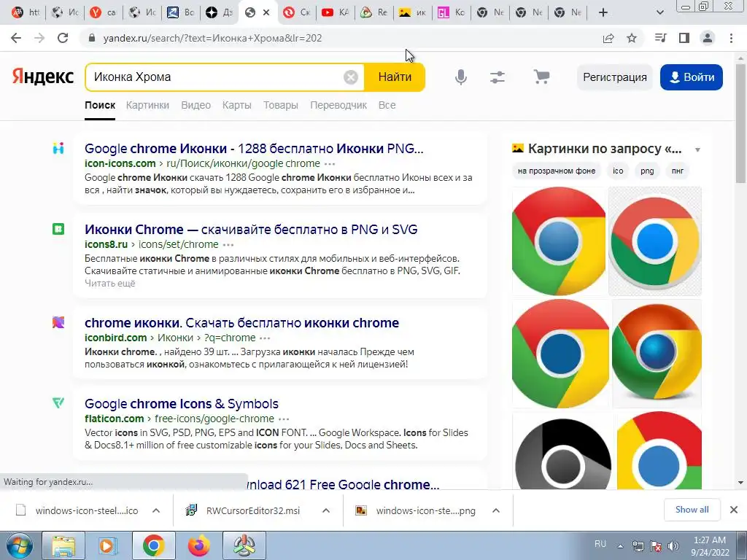
Task: Filter images by 'png' chip
Action: click(x=647, y=171)
